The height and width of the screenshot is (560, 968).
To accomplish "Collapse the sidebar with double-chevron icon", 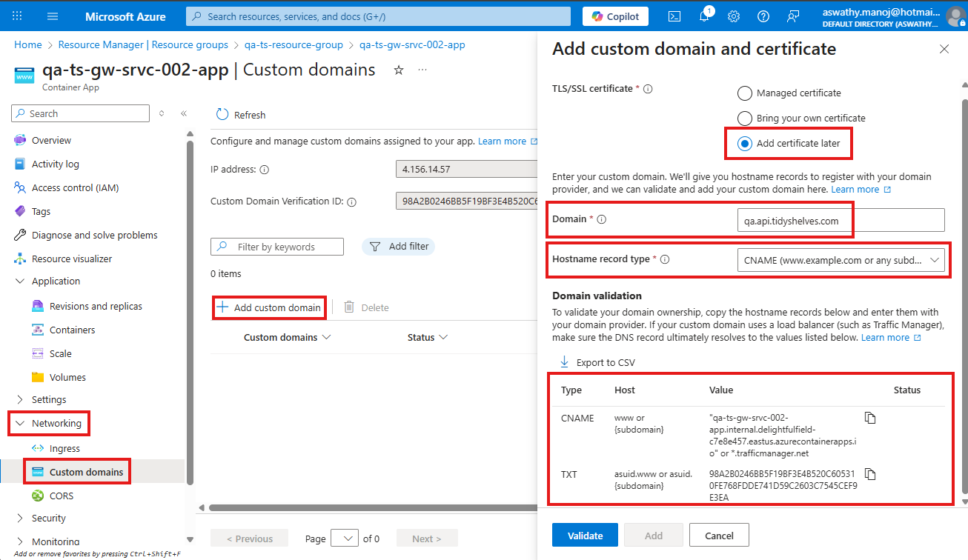I will point(184,113).
